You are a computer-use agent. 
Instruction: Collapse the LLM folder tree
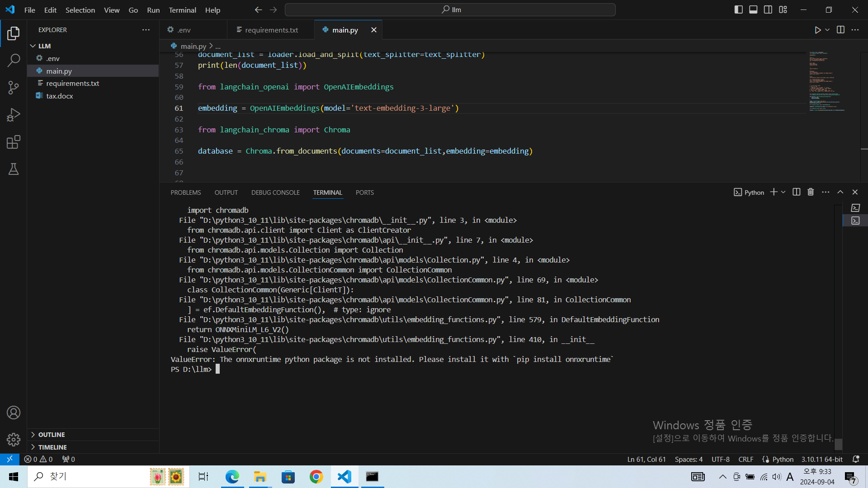(x=33, y=46)
